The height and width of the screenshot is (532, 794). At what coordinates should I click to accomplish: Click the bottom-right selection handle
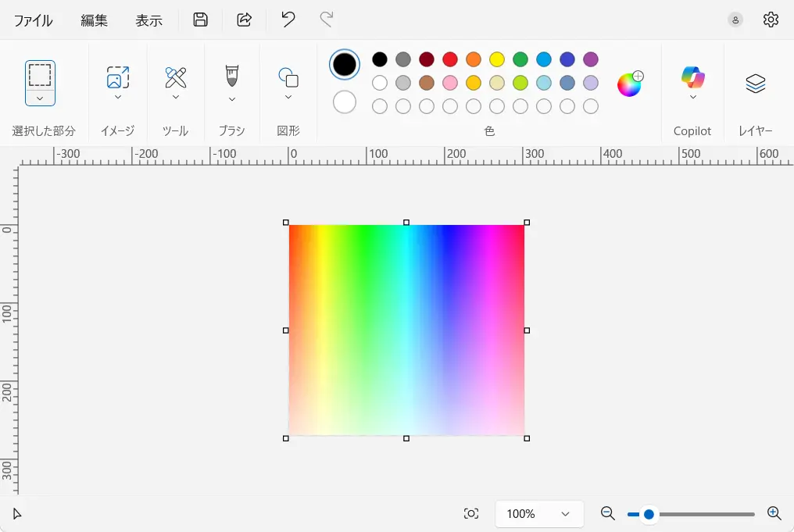click(527, 438)
